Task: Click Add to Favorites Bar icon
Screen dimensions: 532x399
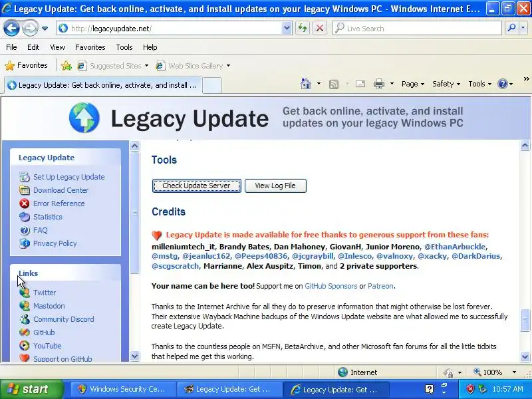Action: tap(66, 65)
